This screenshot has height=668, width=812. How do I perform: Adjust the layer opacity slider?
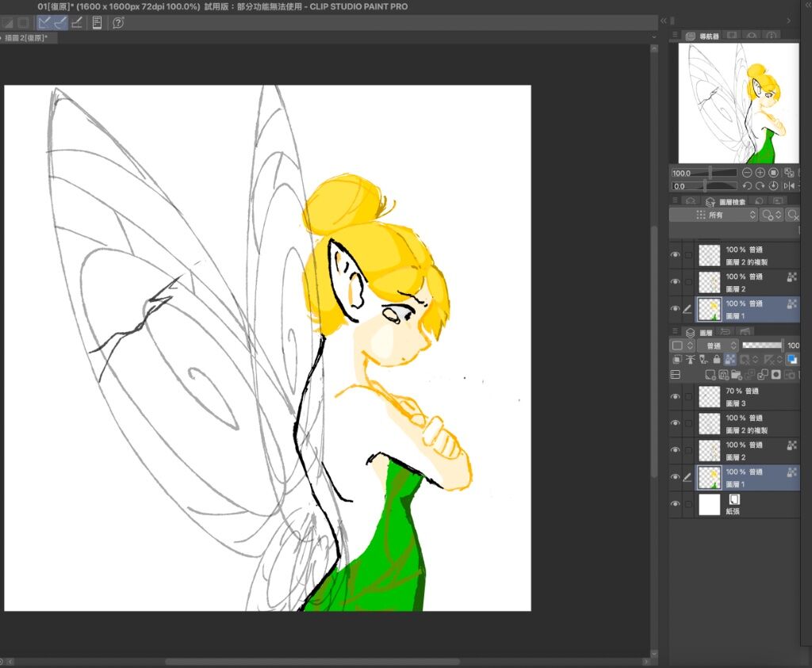click(762, 345)
